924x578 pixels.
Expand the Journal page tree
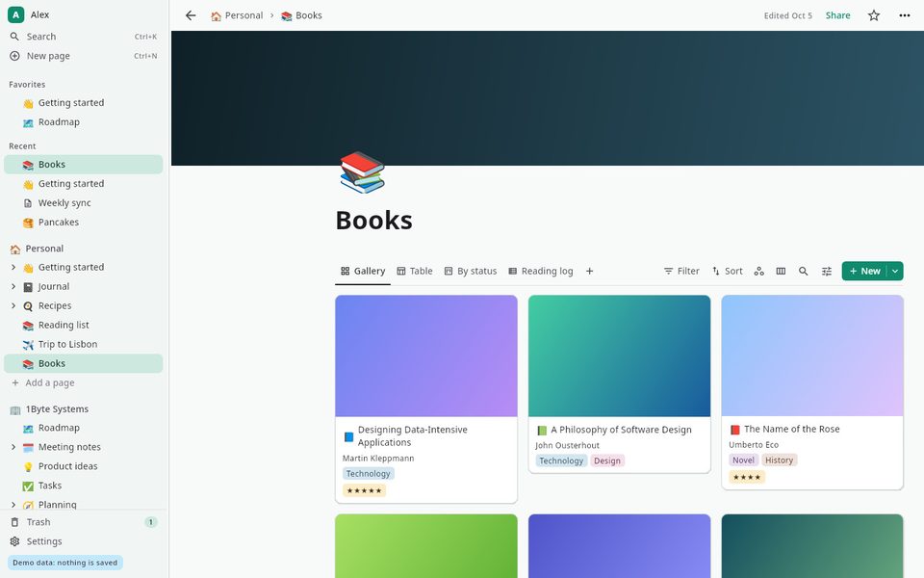click(13, 287)
